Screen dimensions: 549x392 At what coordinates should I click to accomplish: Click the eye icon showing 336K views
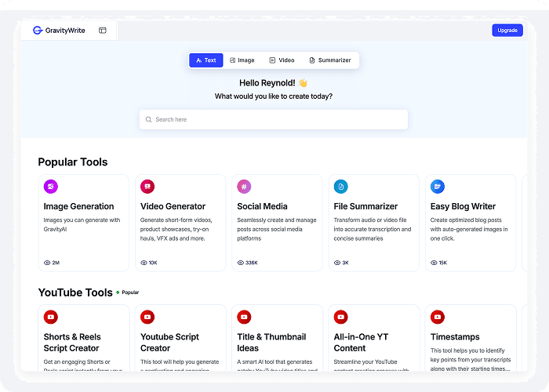tap(240, 263)
